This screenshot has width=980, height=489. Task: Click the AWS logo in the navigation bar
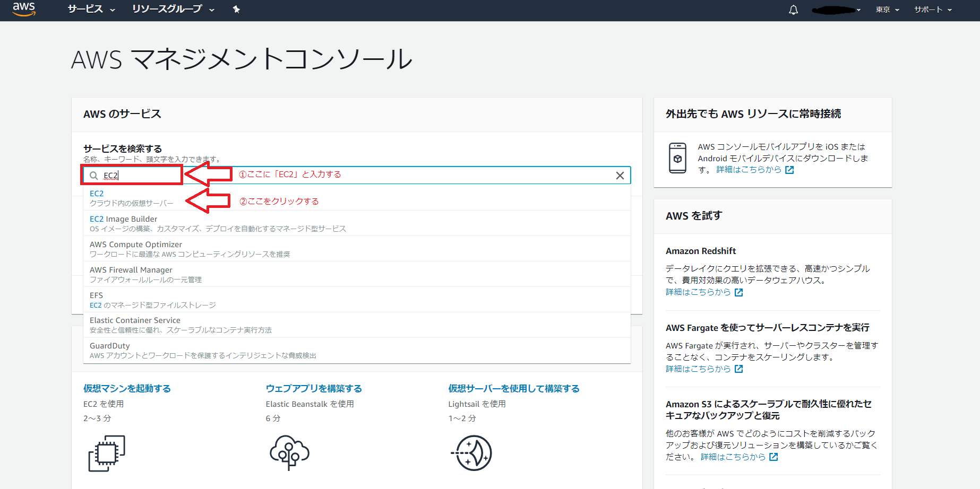click(23, 9)
